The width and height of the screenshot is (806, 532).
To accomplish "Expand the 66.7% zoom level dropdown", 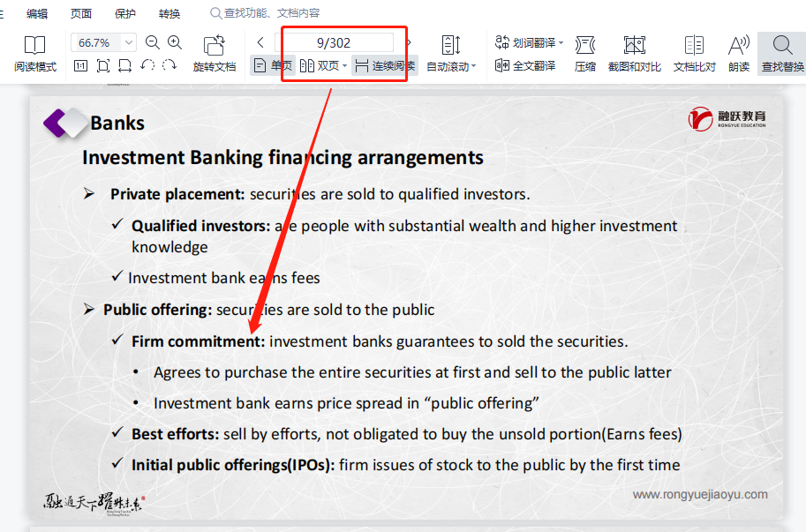I will coord(129,42).
